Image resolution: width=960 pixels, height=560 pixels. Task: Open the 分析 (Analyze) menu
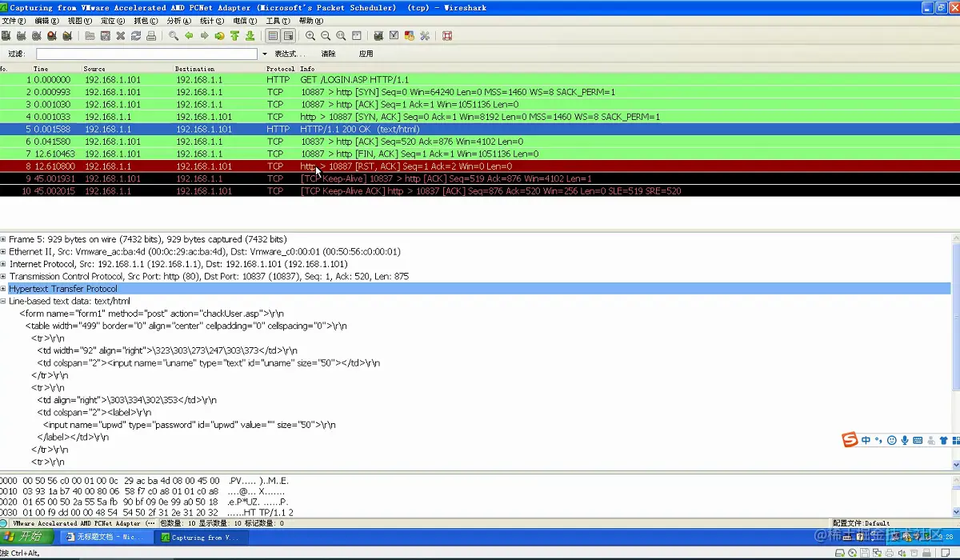point(179,21)
